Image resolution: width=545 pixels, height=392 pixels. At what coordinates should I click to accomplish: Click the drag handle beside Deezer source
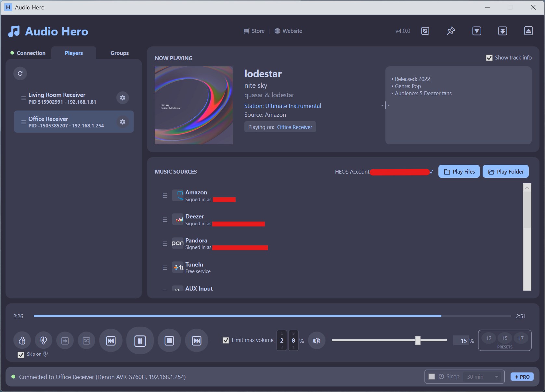(x=165, y=220)
